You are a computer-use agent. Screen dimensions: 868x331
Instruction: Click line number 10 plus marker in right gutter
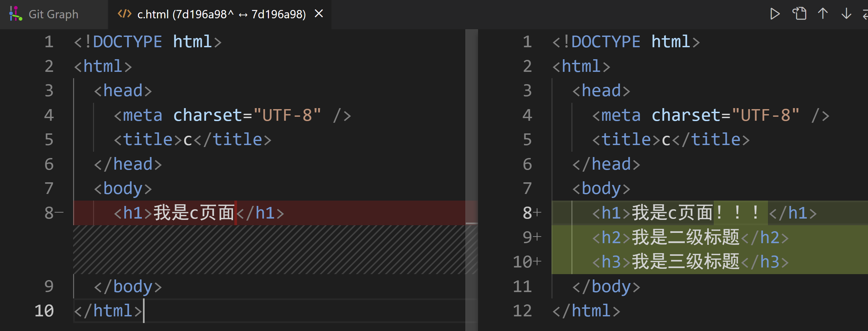point(527,262)
